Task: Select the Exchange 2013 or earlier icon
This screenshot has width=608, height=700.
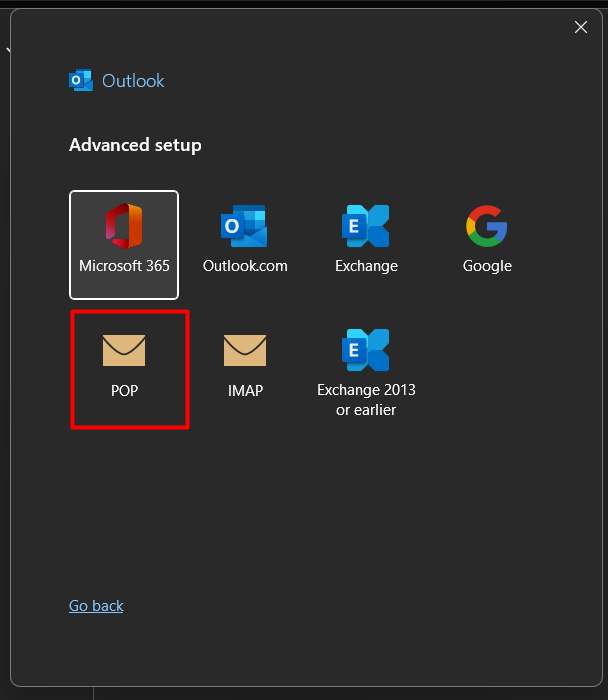Action: 366,350
